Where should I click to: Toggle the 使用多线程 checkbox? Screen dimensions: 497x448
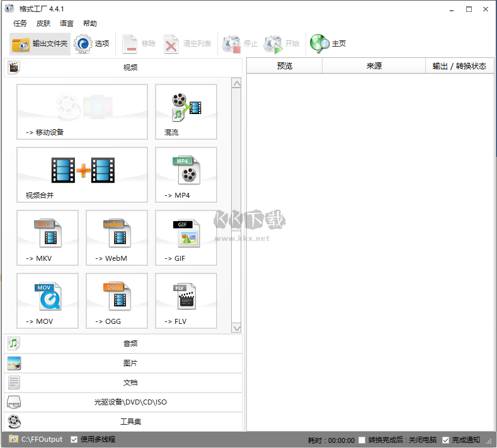pos(74,439)
